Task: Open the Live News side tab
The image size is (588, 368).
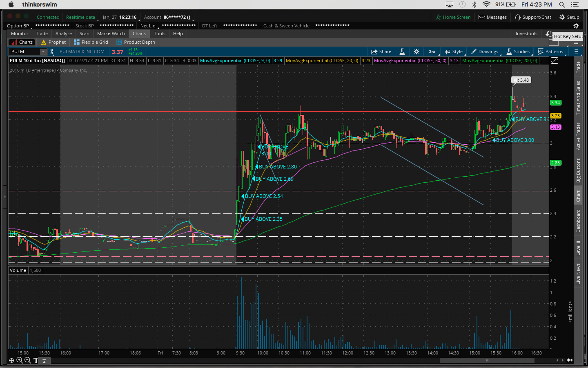Action: point(578,274)
